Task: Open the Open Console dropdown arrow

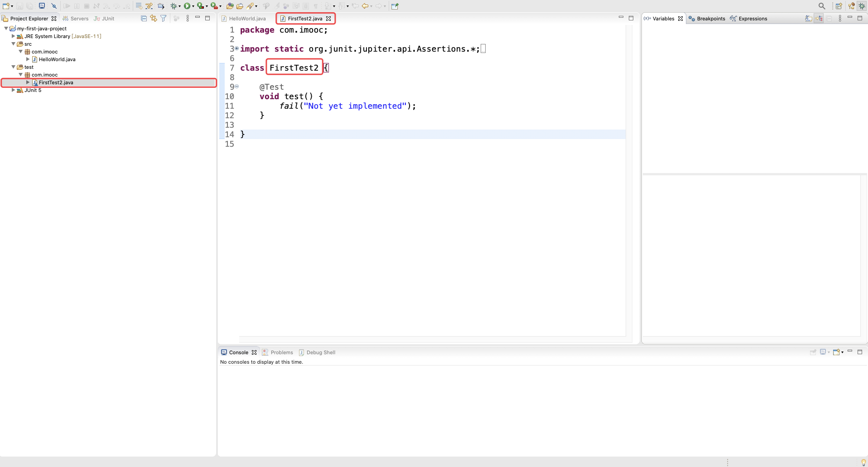Action: [842, 352]
